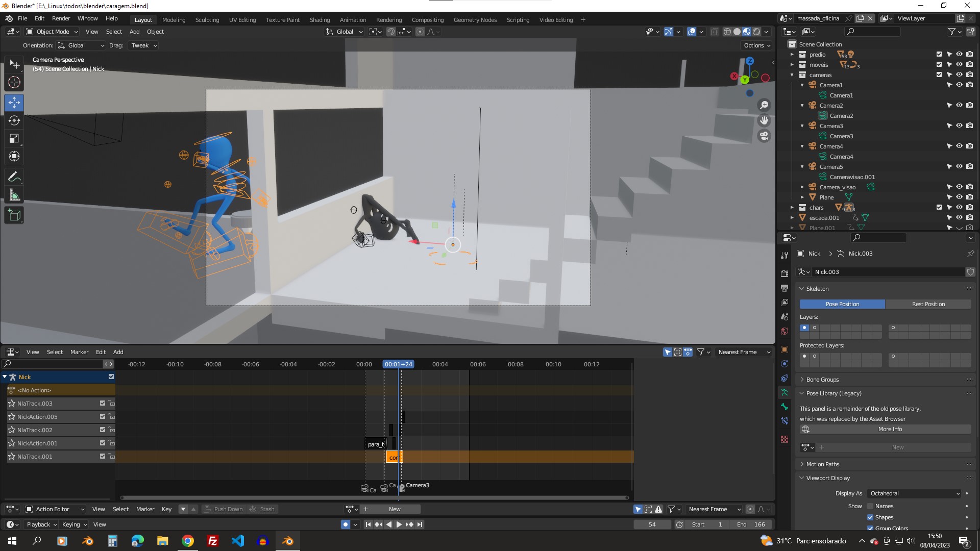Mute NickAction.005 track checkbox
The image size is (980, 551).
(x=102, y=416)
